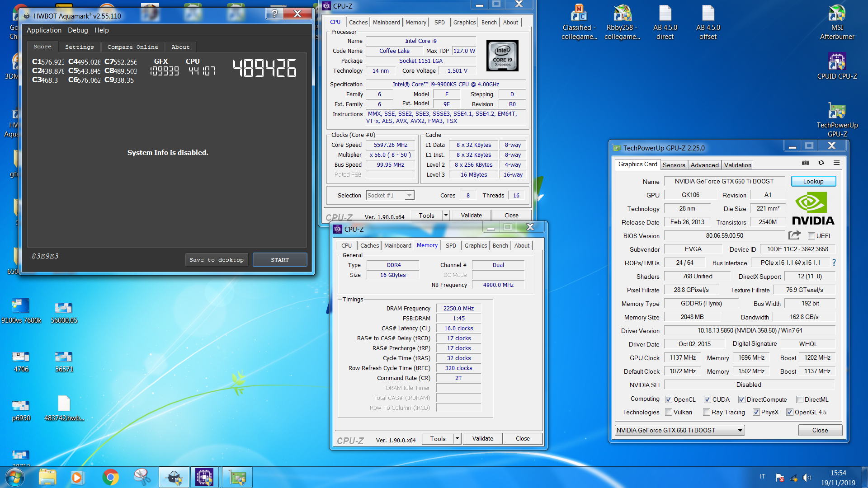The image size is (868, 488).
Task: Launch Chrome from the taskbar
Action: (x=110, y=477)
